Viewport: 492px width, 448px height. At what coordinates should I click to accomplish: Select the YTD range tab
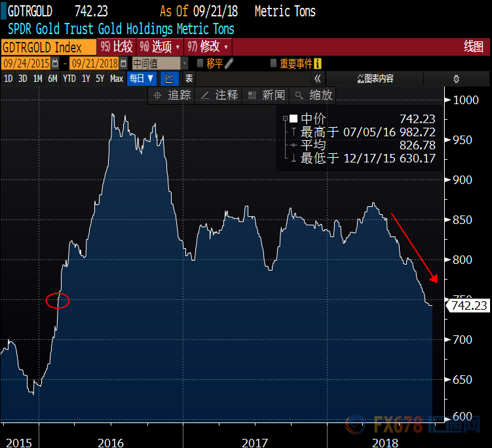[69, 79]
